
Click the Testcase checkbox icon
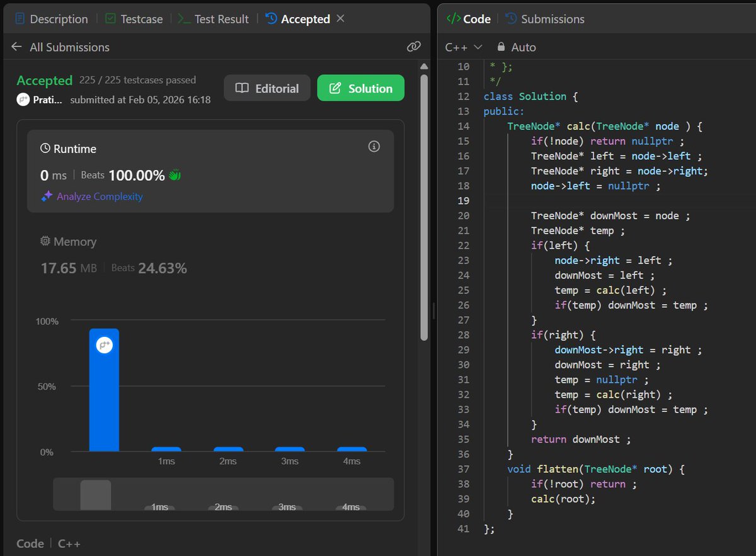[x=110, y=19]
